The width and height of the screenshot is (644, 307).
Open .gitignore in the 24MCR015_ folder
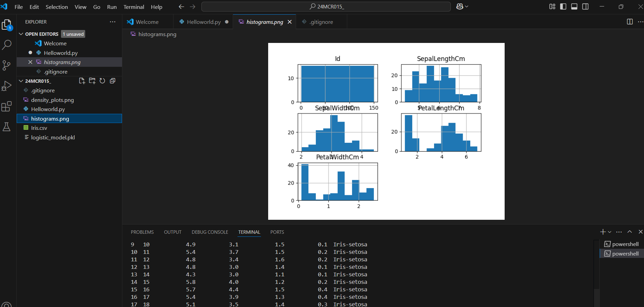click(70, 90)
